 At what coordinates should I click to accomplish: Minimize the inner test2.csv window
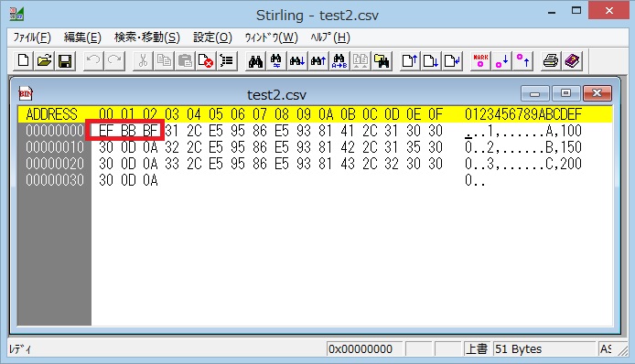coord(535,93)
